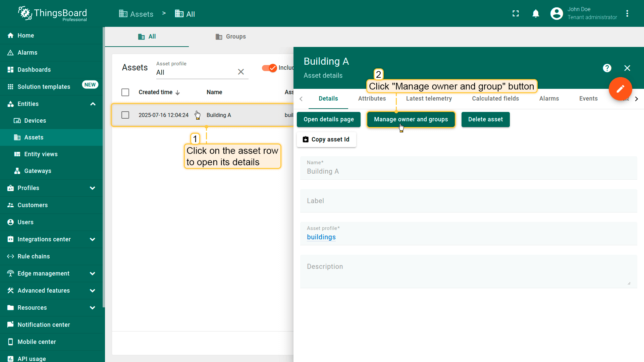
Task: Toggle fullscreen mode icon
Action: pyautogui.click(x=516, y=13)
